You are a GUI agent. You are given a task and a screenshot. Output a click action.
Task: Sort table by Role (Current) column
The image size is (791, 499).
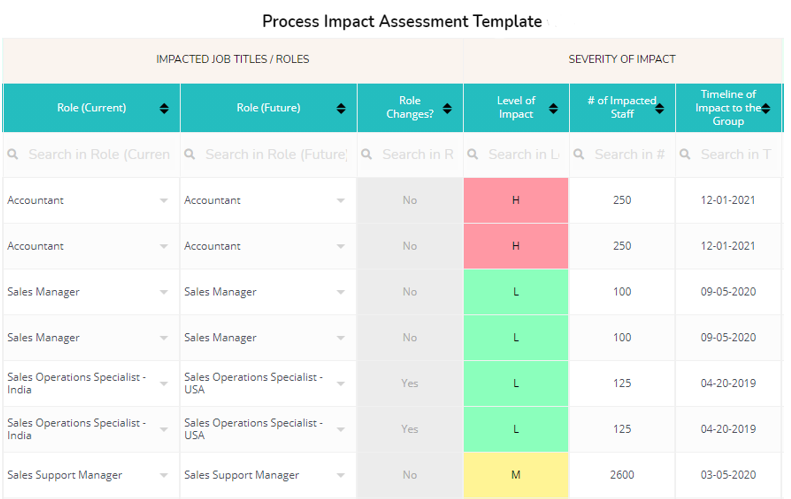pyautogui.click(x=164, y=108)
